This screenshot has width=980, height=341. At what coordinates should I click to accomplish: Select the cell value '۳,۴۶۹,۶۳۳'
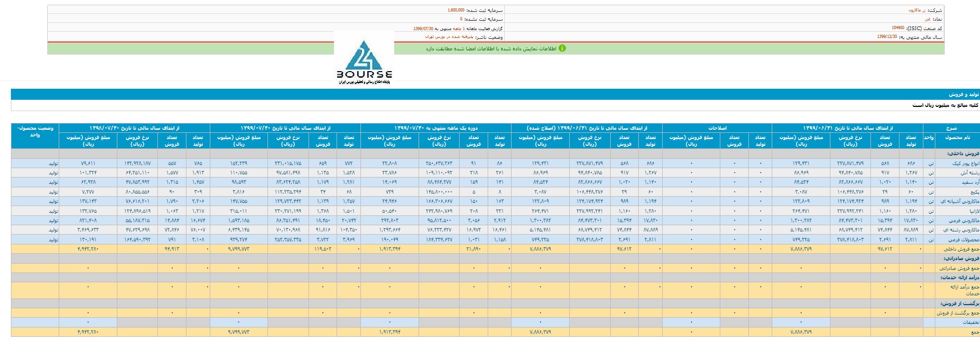click(x=88, y=230)
